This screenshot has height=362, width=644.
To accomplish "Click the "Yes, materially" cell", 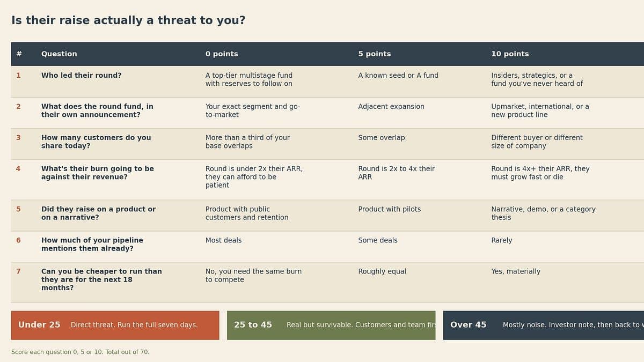I will click(x=516, y=272).
